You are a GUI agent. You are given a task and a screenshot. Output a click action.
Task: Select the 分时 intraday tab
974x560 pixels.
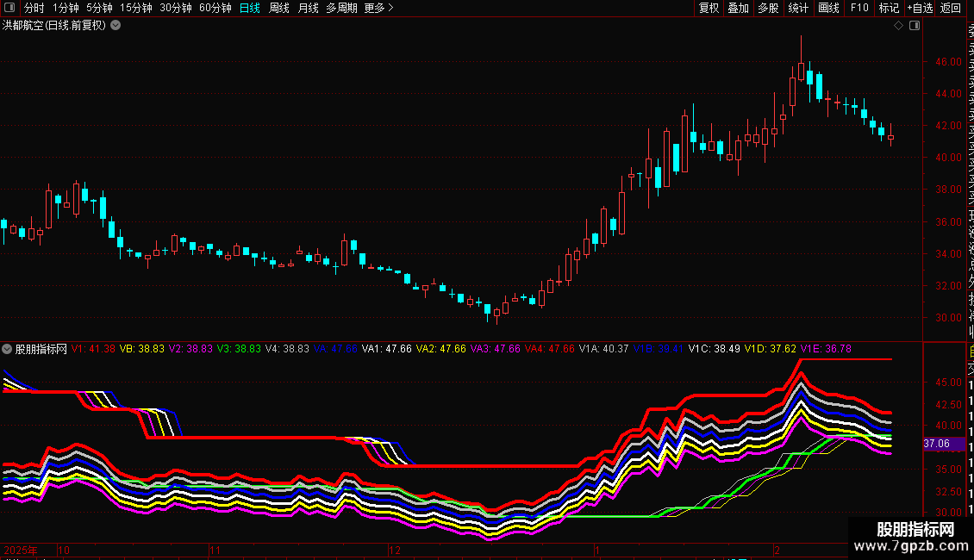pyautogui.click(x=34, y=8)
